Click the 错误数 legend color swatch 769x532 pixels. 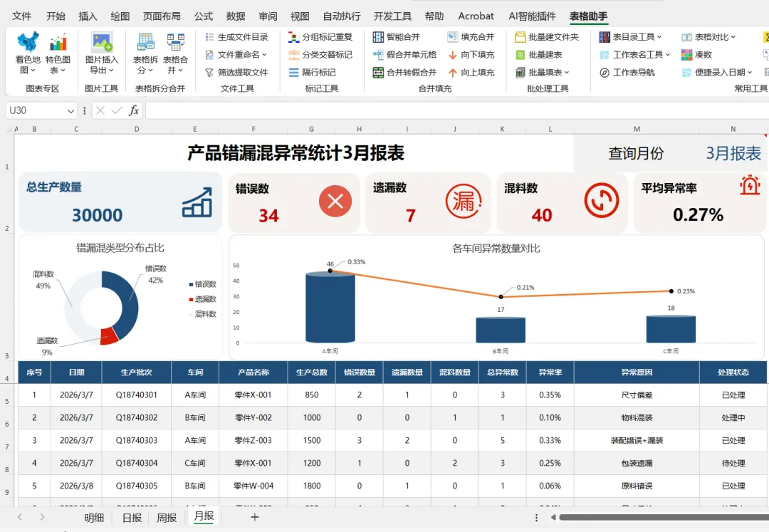tap(191, 284)
